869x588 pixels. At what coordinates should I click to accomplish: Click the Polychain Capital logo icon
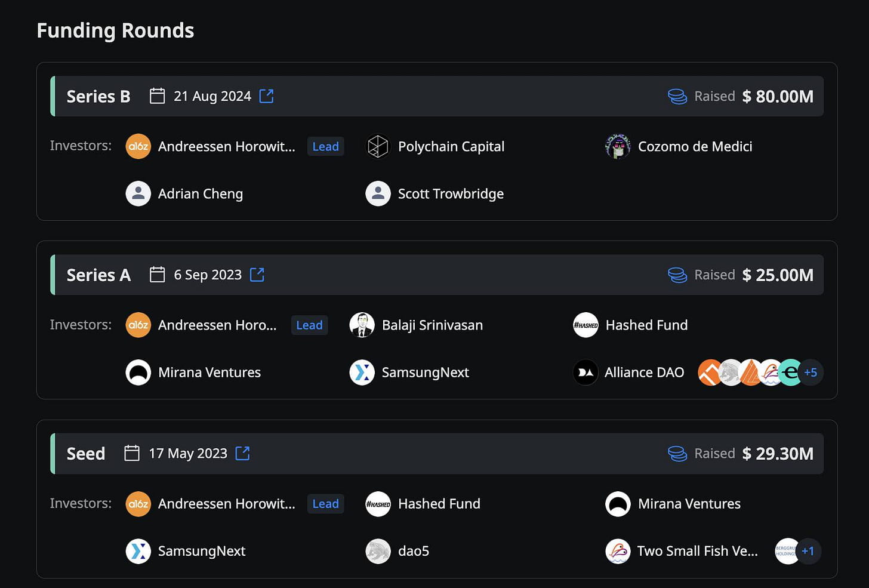[x=378, y=146]
